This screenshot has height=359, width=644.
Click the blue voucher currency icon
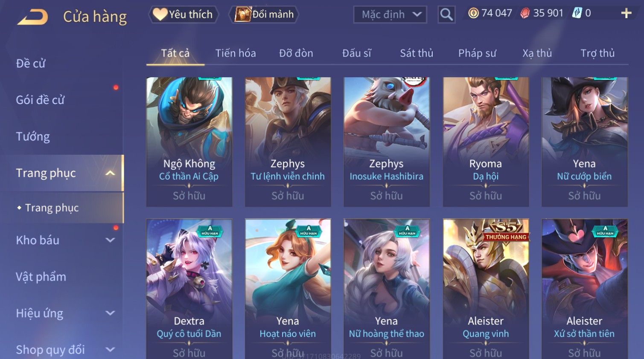pyautogui.click(x=577, y=13)
